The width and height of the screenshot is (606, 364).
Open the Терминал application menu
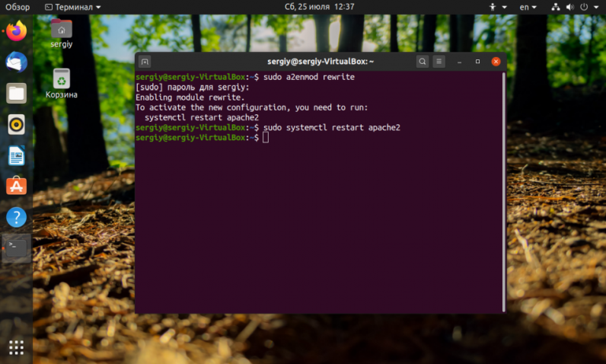click(72, 7)
